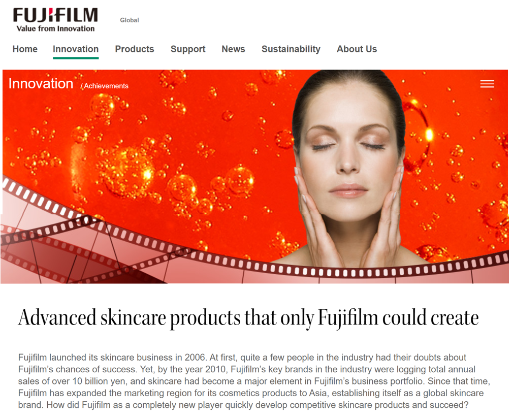This screenshot has width=513, height=420.
Task: Click the Fujifilm logo
Action: point(55,20)
